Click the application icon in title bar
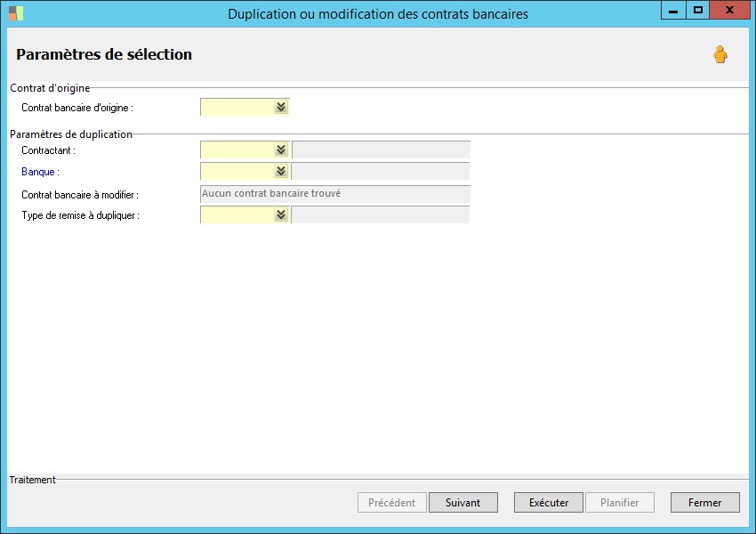 point(16,13)
